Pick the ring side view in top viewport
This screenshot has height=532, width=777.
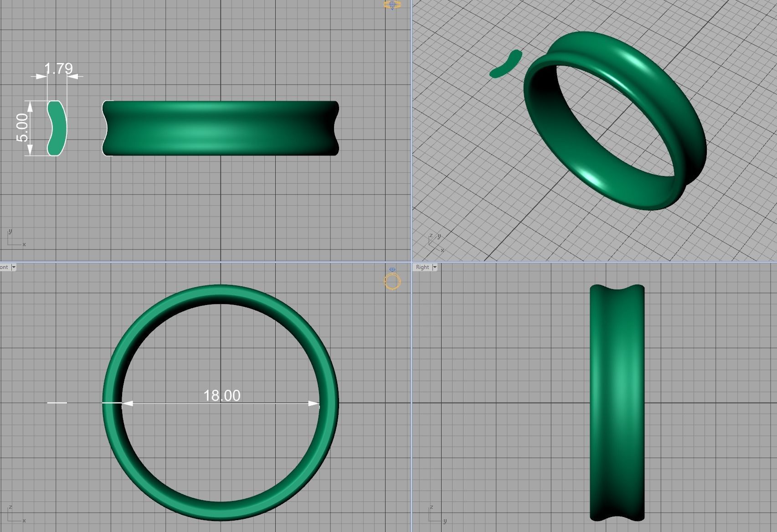221,128
